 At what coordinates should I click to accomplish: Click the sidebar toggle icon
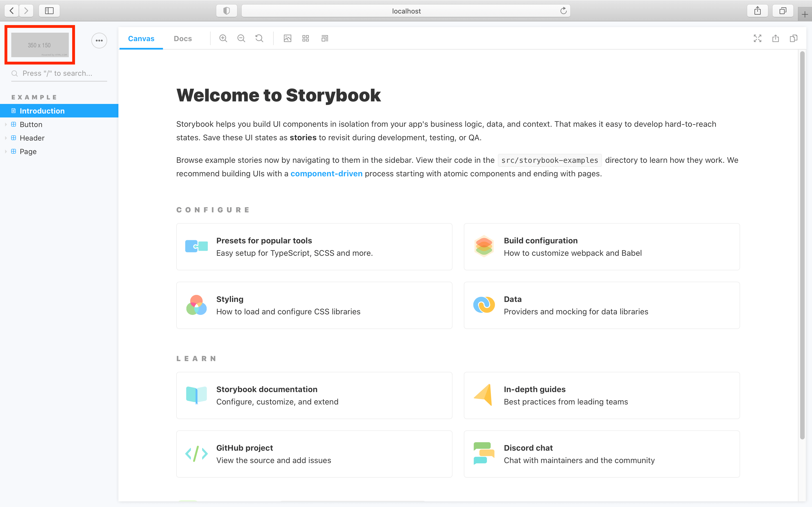50,10
